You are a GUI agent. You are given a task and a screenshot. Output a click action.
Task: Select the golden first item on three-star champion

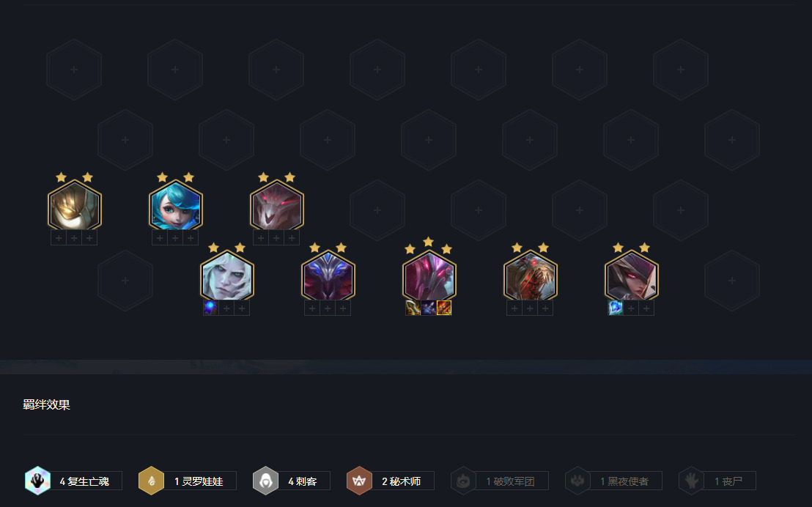click(413, 308)
